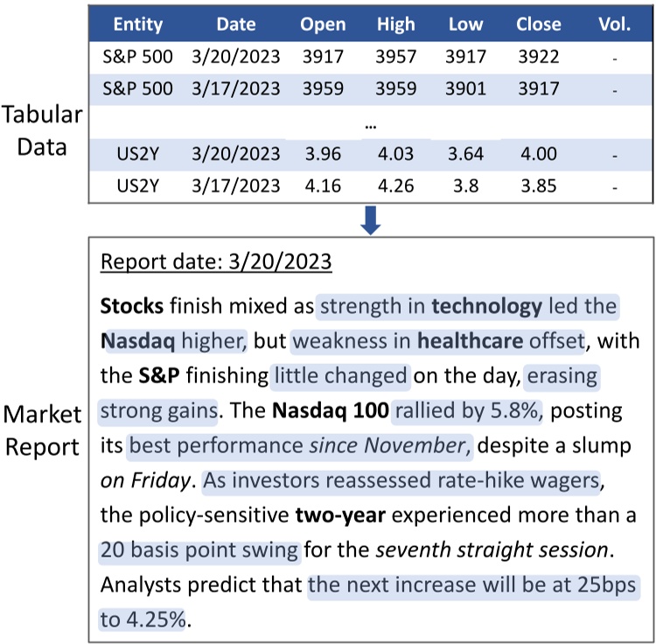Click the 4.03 High cell for US2Y
The width and height of the screenshot is (656, 644).
[x=396, y=152]
